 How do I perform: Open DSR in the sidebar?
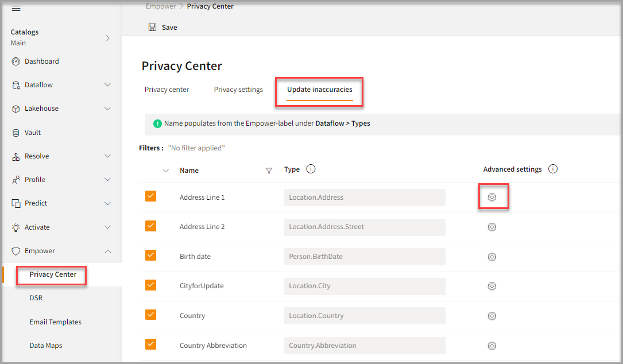36,298
